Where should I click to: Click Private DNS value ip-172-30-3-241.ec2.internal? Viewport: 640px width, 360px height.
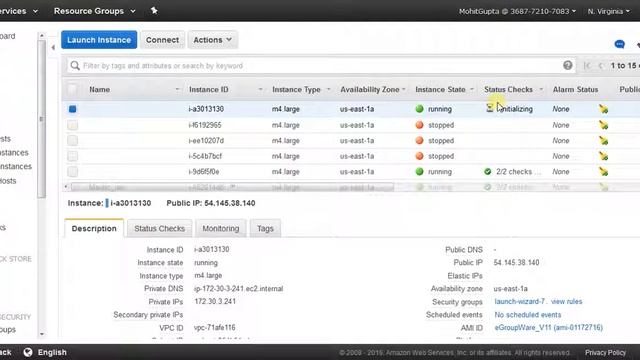(x=238, y=289)
